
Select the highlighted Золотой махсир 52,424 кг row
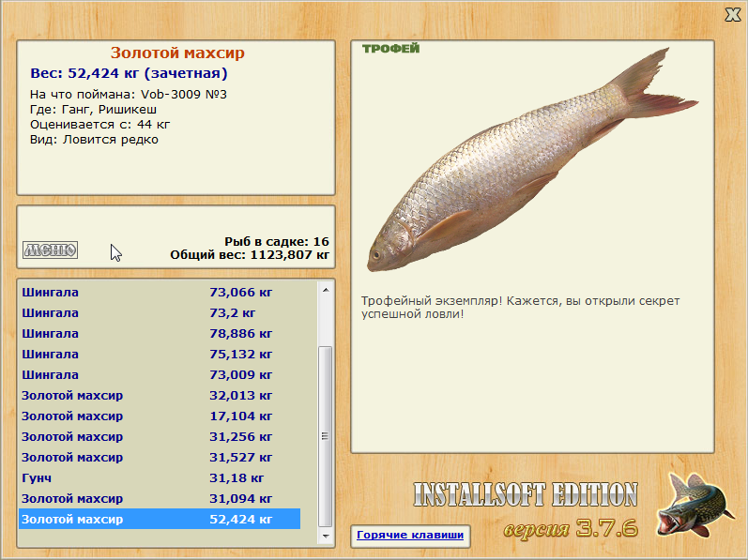click(160, 519)
